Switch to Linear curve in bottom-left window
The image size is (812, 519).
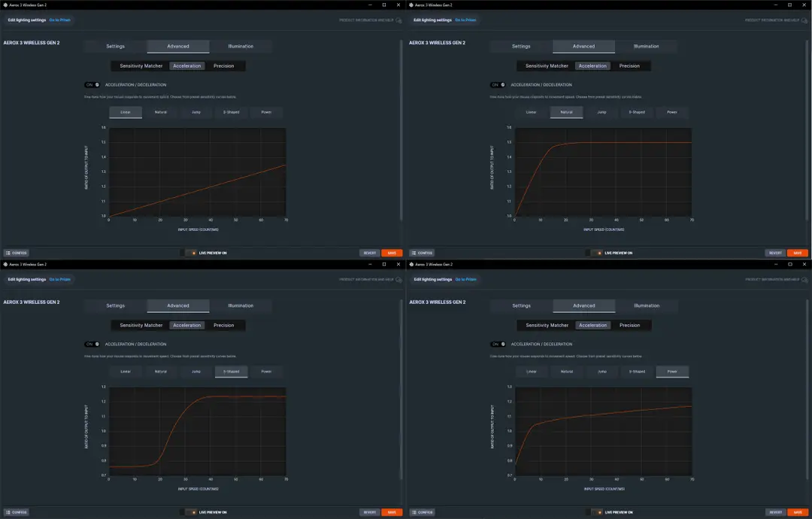coord(126,372)
